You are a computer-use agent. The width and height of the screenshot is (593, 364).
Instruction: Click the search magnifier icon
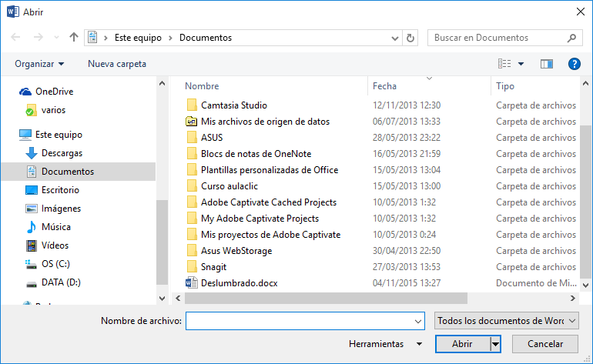pyautogui.click(x=571, y=38)
